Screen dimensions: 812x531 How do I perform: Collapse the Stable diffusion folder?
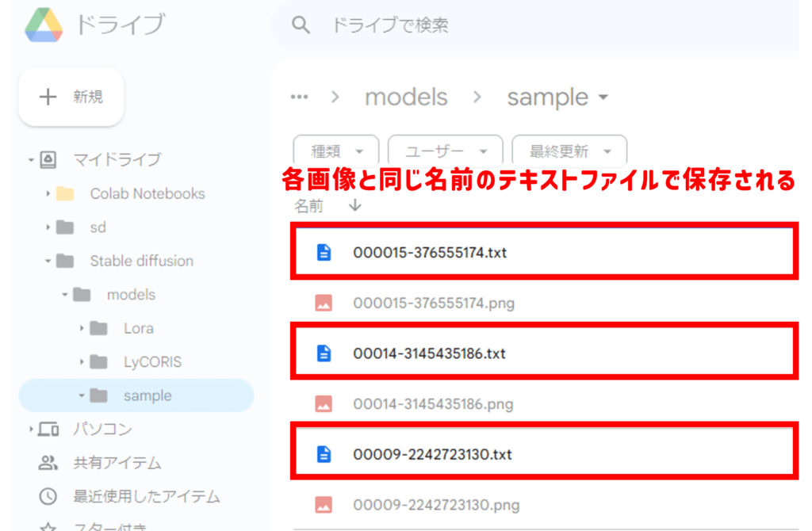(48, 261)
